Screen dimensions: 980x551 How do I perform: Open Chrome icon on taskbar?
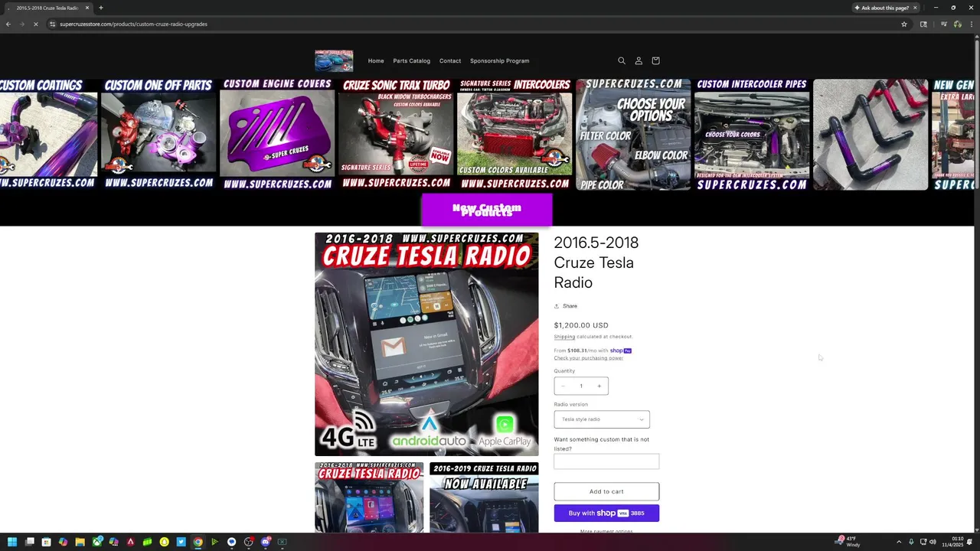click(x=198, y=542)
